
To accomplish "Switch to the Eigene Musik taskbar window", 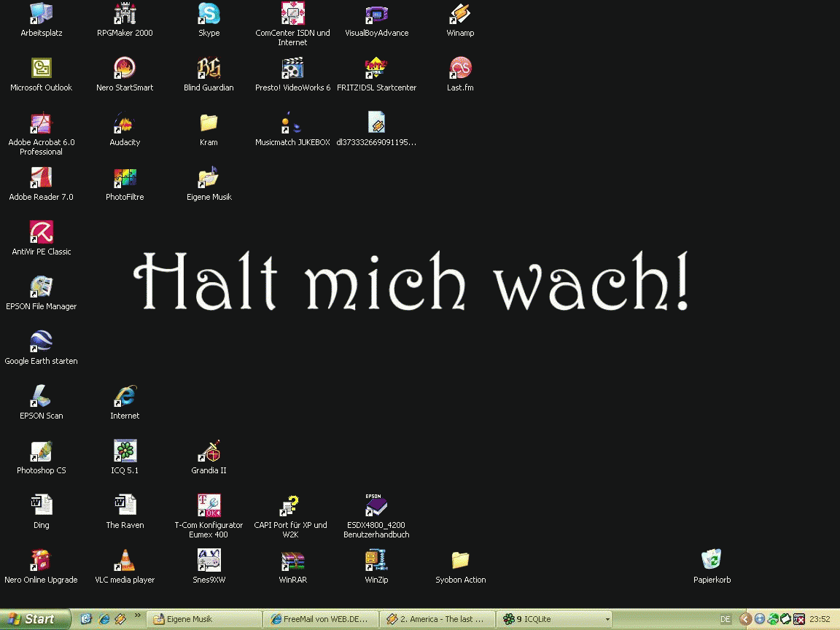I will (x=204, y=619).
